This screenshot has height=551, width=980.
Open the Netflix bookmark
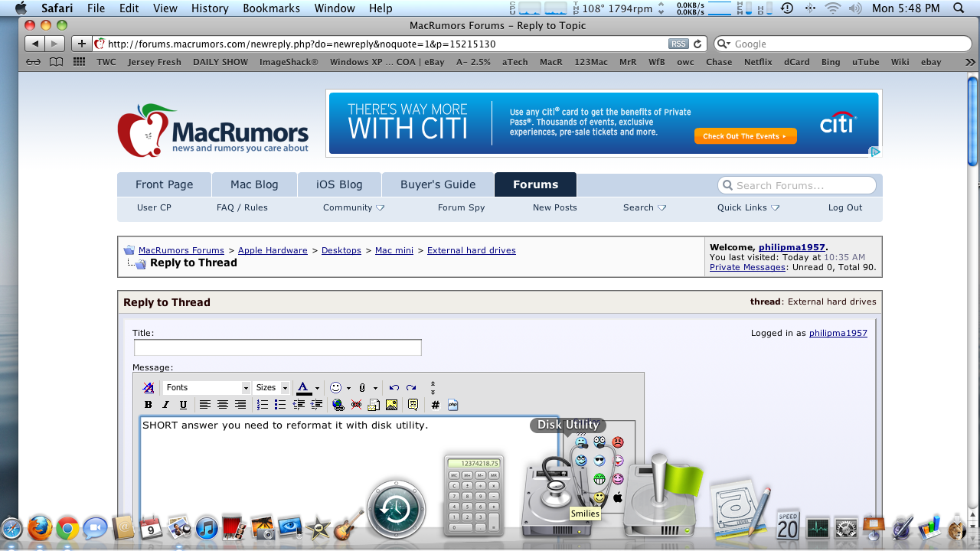pyautogui.click(x=758, y=62)
